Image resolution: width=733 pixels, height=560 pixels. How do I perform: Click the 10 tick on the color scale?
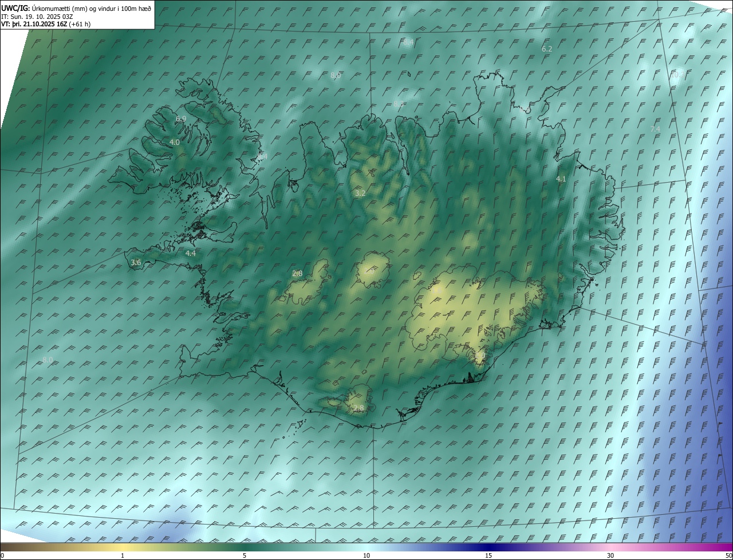click(366, 555)
